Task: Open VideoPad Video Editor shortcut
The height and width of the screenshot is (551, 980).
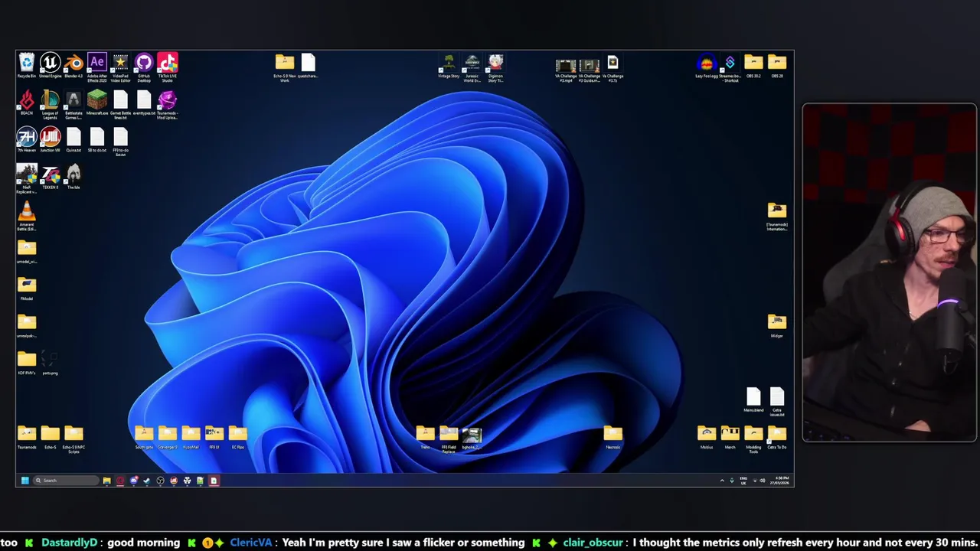Action: tap(120, 67)
